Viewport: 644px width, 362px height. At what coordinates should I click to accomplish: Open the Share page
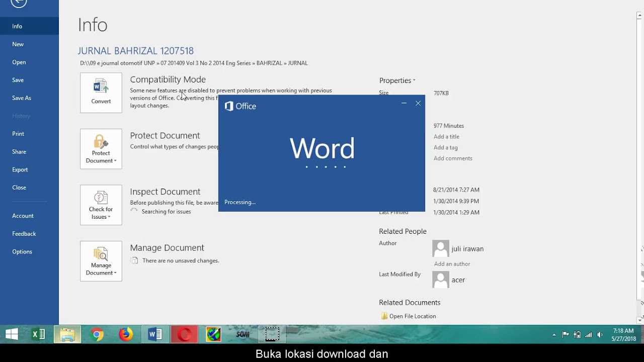coord(29,152)
